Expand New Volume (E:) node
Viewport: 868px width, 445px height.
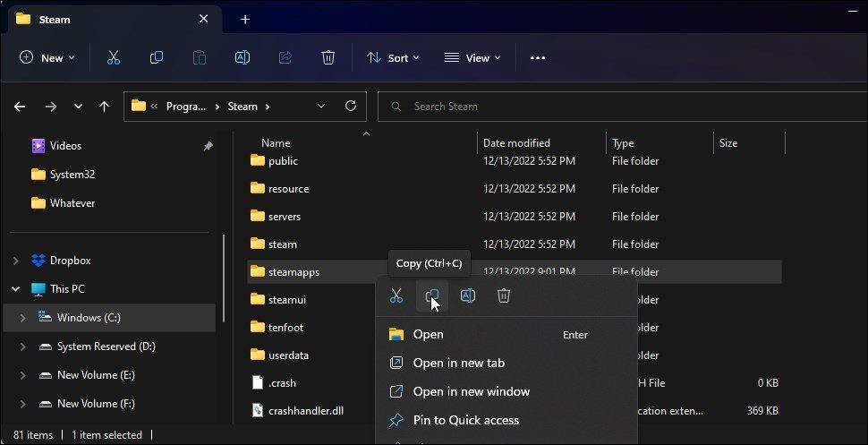tap(22, 375)
